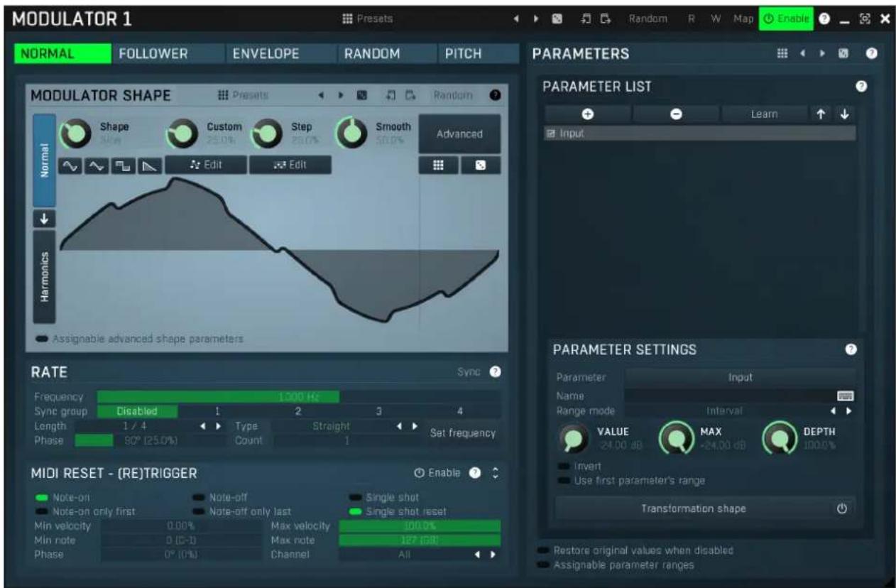The height and width of the screenshot is (588, 896).
Task: Toggle Use first parameter's range
Action: pyautogui.click(x=631, y=480)
